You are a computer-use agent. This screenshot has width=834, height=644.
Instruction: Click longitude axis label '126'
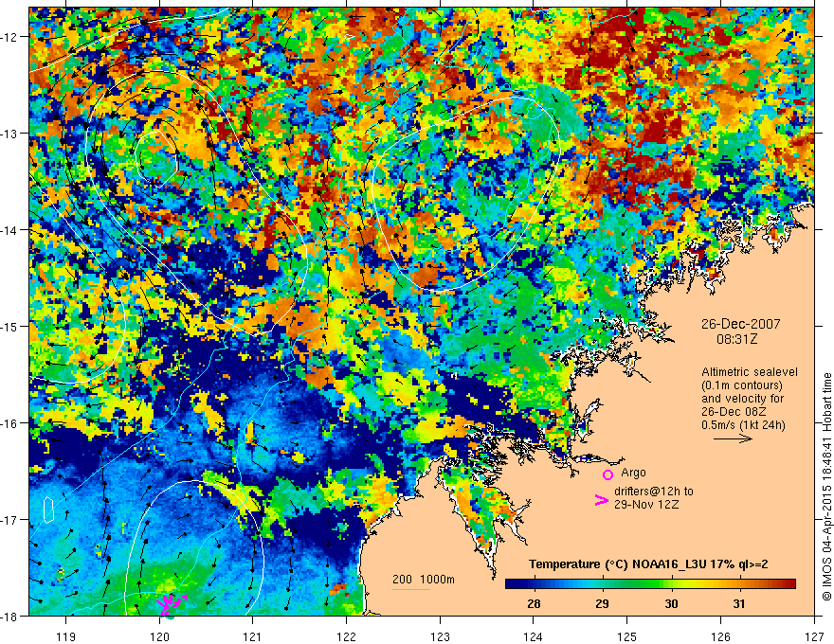click(720, 636)
